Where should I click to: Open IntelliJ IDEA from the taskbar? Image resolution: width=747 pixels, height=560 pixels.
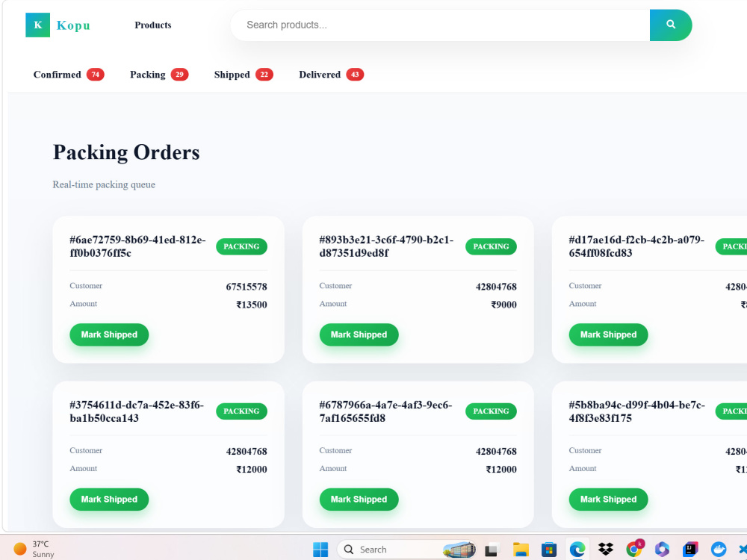point(690,550)
